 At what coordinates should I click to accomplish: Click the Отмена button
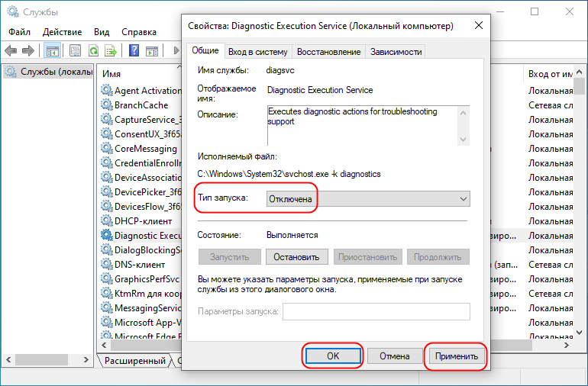(395, 356)
